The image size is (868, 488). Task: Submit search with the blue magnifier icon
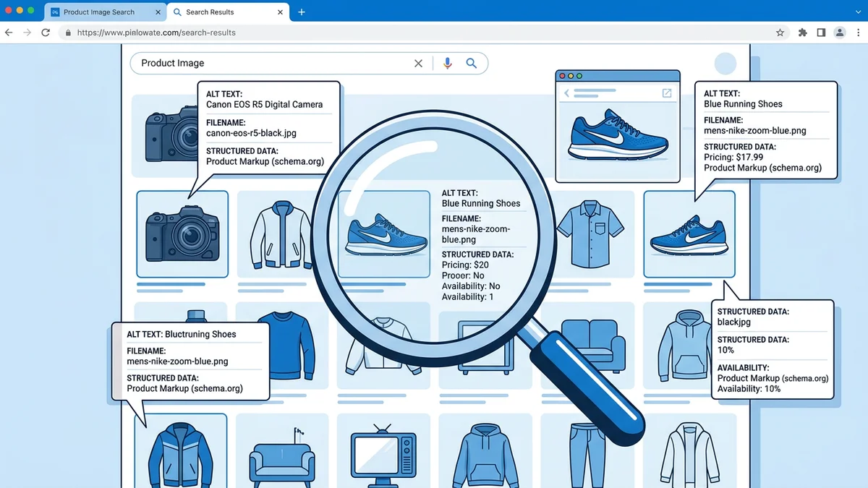pos(472,64)
